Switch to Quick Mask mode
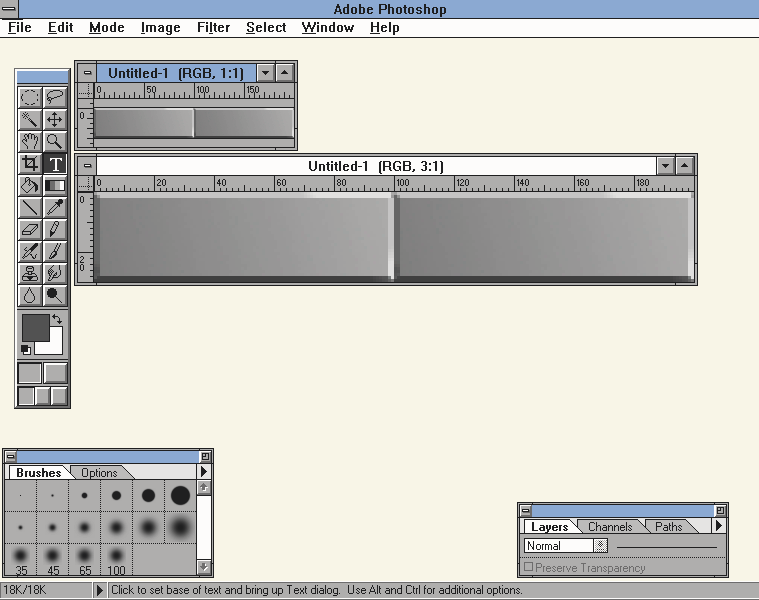The width and height of the screenshot is (759, 600). point(55,373)
